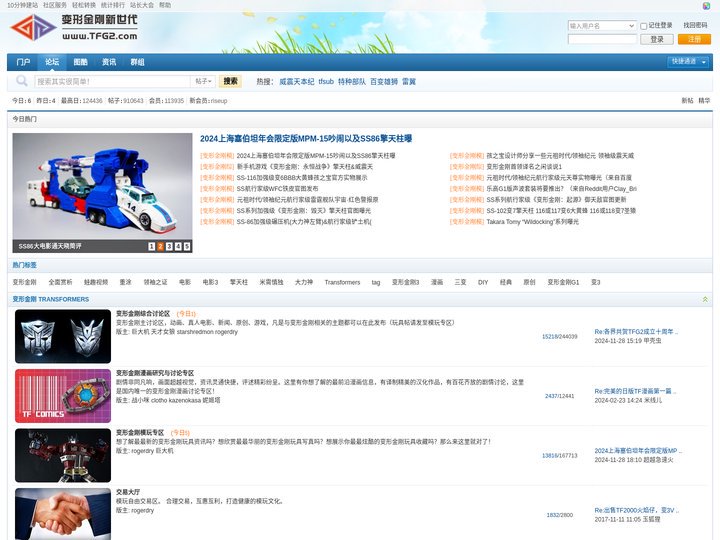Click hot search tfsub
This screenshot has height=540, width=720.
coord(326,82)
